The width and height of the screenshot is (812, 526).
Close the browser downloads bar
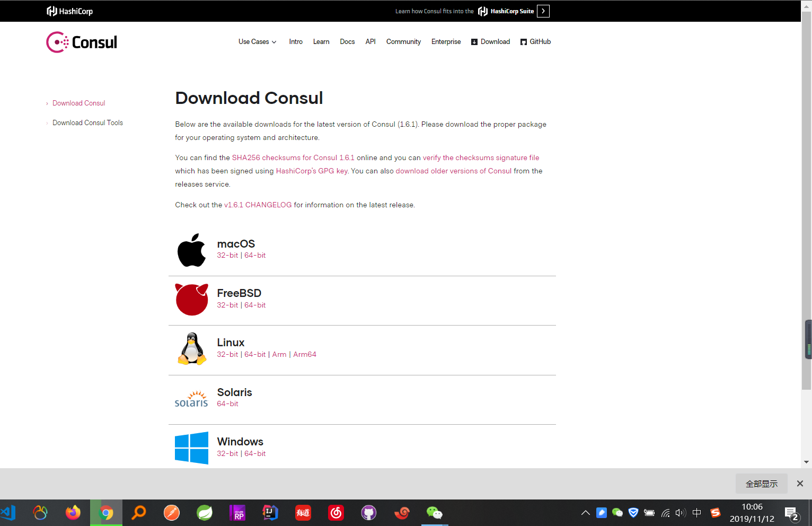(800, 484)
